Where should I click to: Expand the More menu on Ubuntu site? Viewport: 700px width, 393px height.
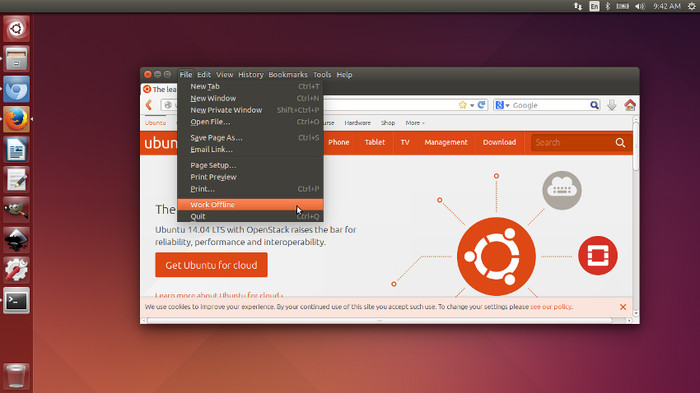[x=415, y=123]
